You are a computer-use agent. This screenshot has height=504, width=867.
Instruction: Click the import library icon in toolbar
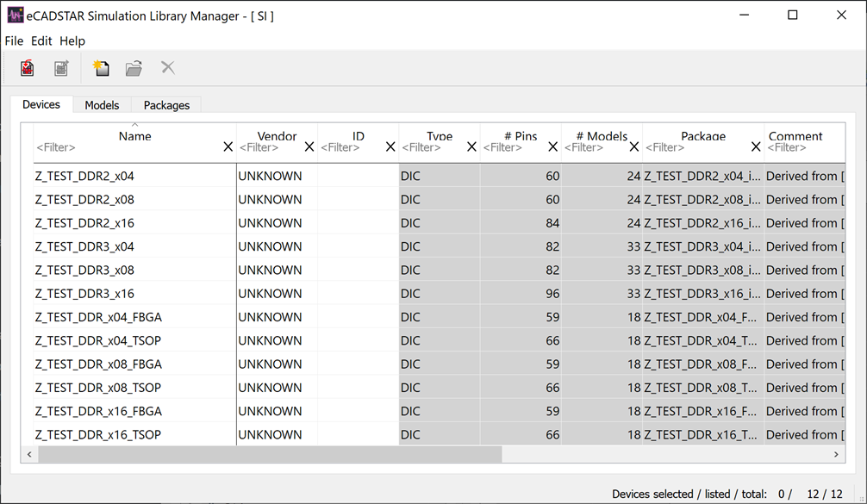click(28, 68)
